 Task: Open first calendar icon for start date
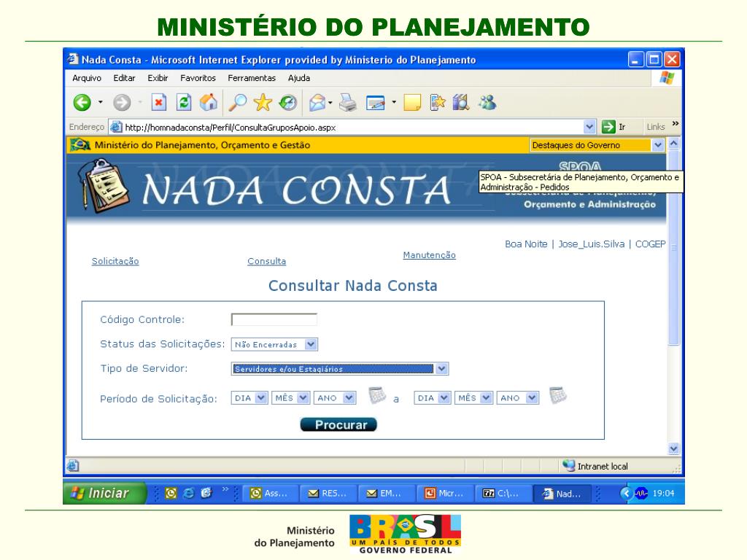point(377,396)
